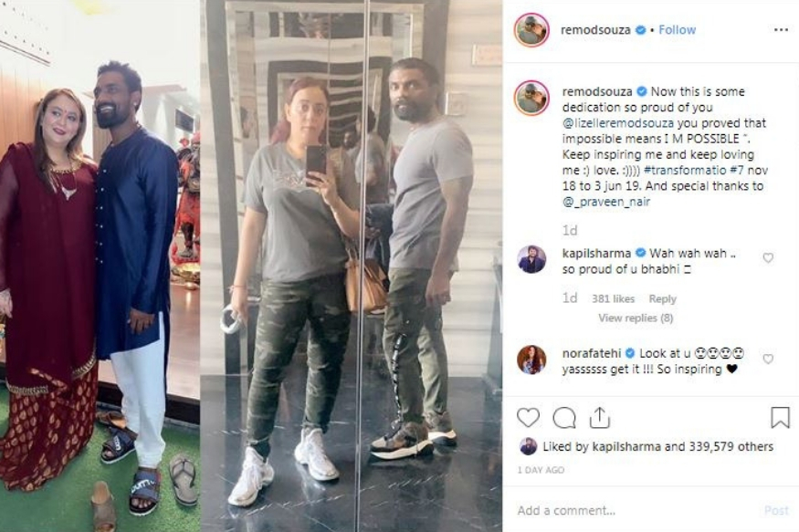799x532 pixels.
Task: Open norafatehi's avatar
Action: coord(531,360)
